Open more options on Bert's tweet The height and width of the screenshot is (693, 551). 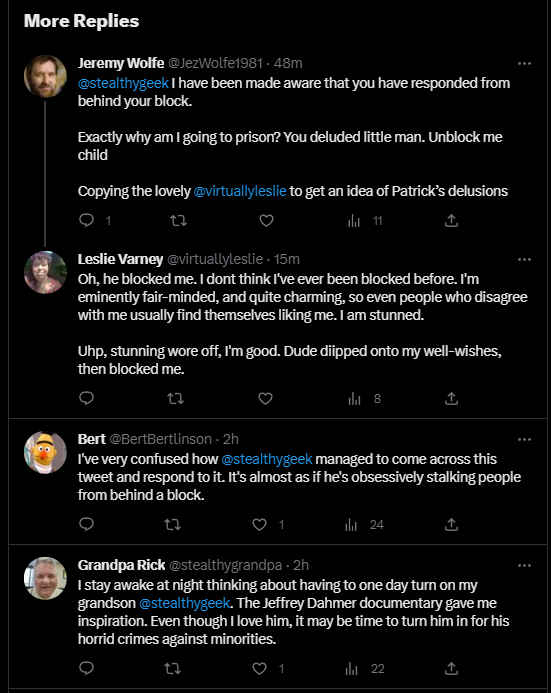point(524,439)
